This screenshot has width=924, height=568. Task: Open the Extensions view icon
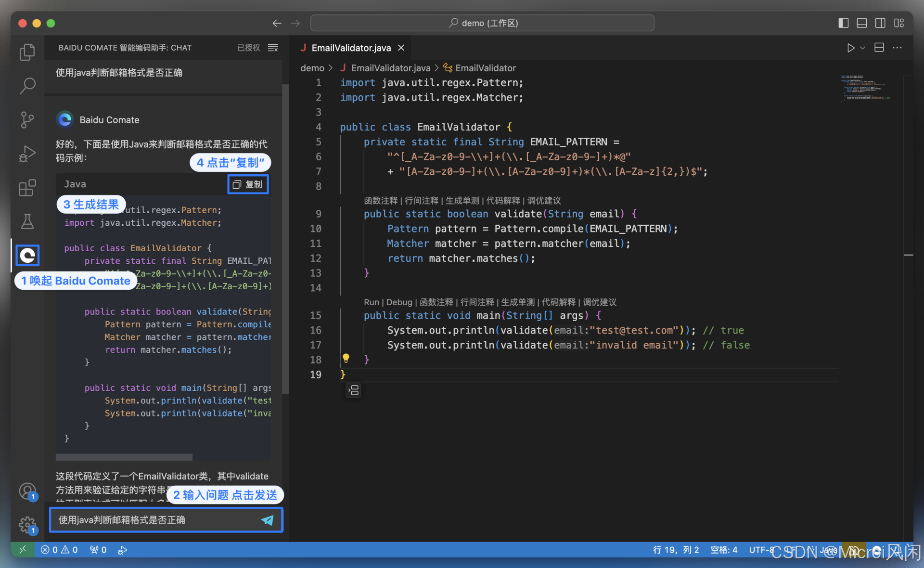click(x=27, y=188)
